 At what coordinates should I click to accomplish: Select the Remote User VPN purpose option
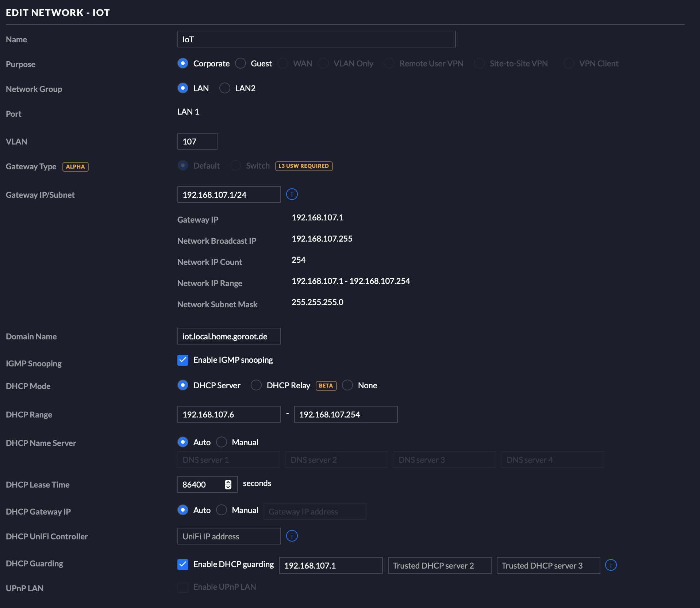click(x=389, y=63)
